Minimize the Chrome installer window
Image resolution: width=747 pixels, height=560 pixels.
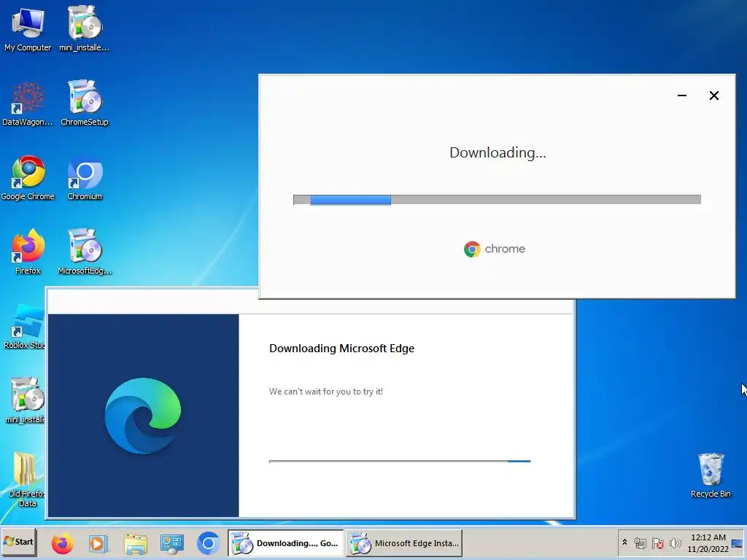coord(682,96)
